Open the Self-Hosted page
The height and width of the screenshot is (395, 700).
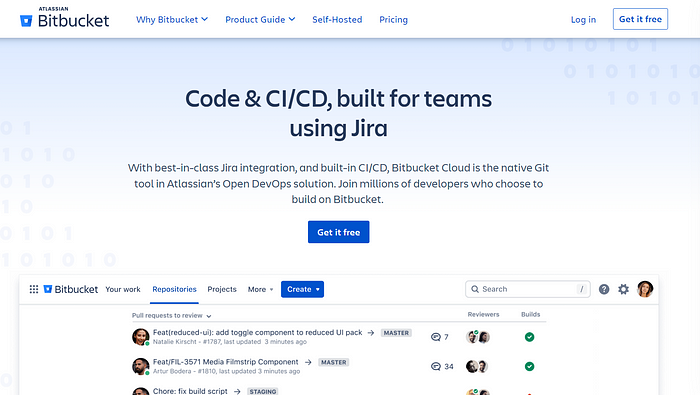(x=337, y=20)
